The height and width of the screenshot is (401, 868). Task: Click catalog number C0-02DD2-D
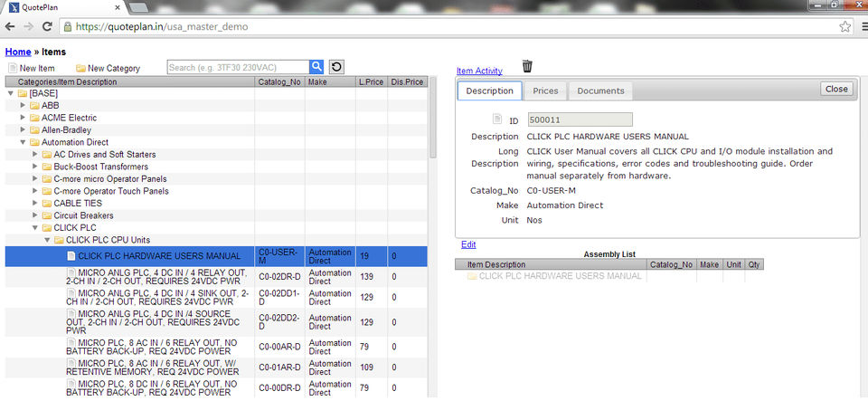coord(278,322)
